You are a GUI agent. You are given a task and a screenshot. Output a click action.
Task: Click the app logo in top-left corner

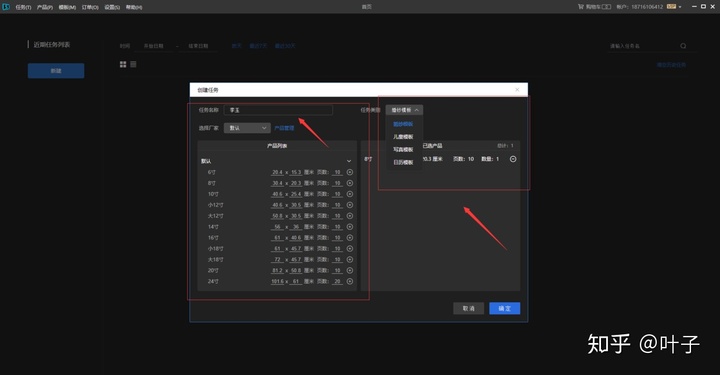(6, 6)
